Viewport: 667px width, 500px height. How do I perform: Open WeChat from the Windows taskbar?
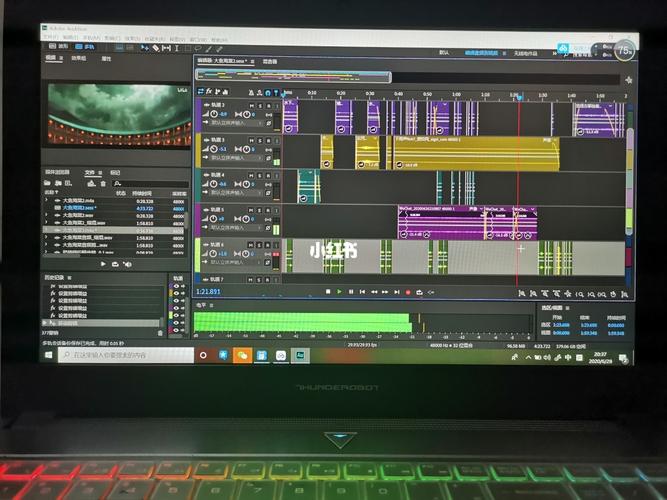(x=241, y=355)
